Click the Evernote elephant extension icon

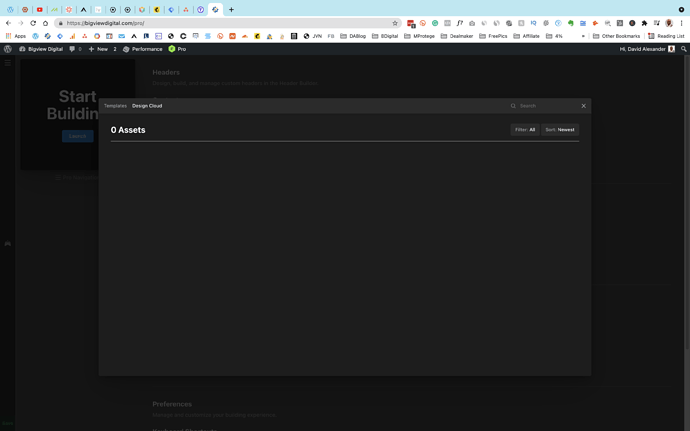pyautogui.click(x=570, y=23)
